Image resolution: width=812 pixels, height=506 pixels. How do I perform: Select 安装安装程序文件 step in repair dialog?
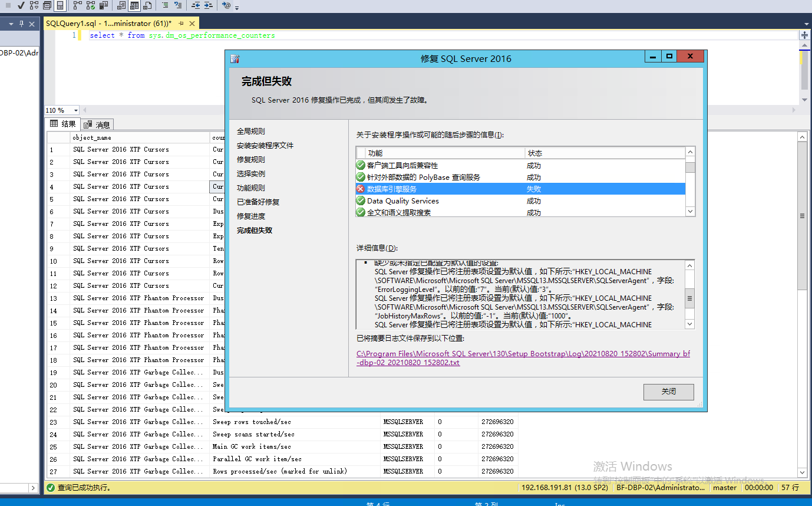pos(265,146)
